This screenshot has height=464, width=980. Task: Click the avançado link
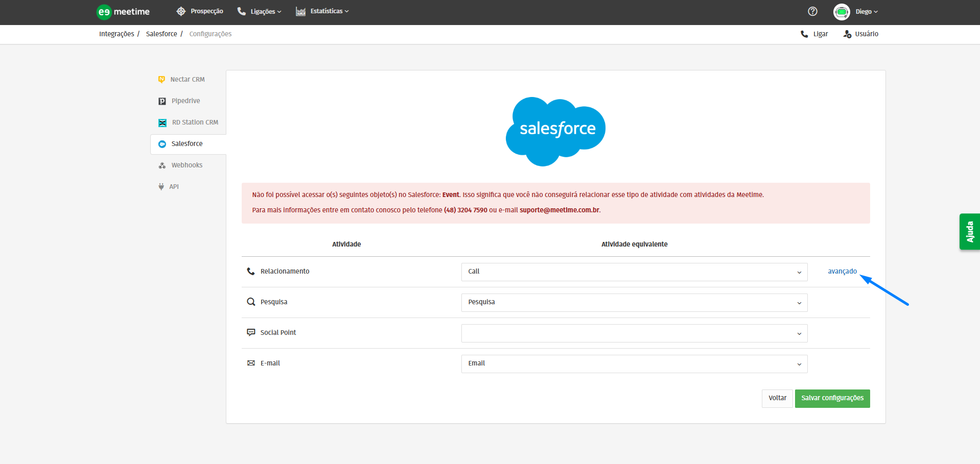pyautogui.click(x=842, y=272)
